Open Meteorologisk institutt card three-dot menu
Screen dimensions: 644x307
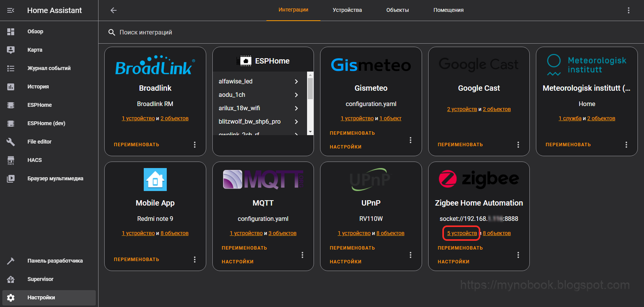pos(626,145)
